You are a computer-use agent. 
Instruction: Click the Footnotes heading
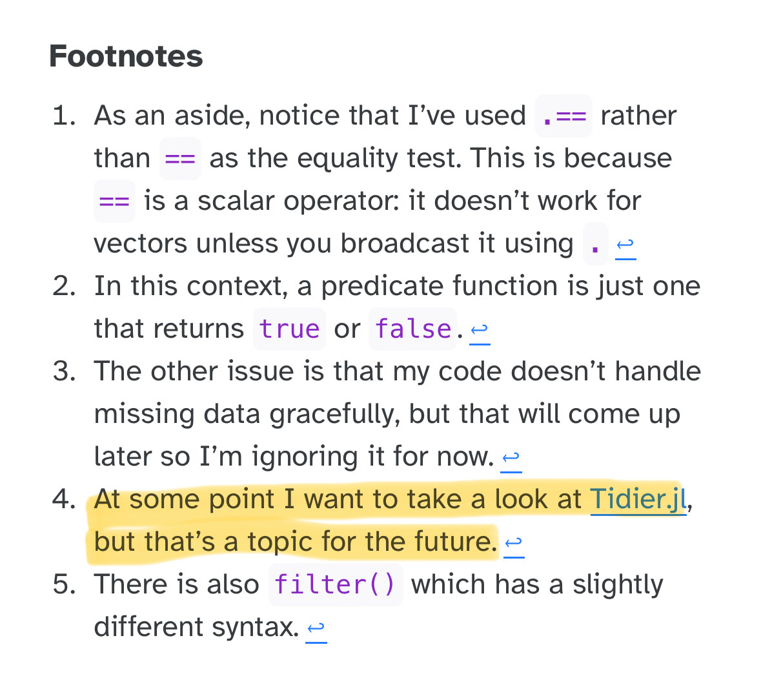coord(126,56)
